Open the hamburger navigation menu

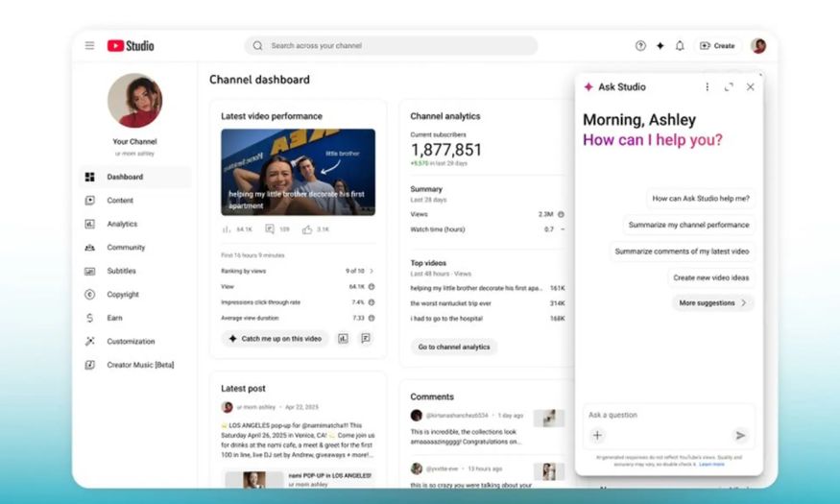coord(89,45)
